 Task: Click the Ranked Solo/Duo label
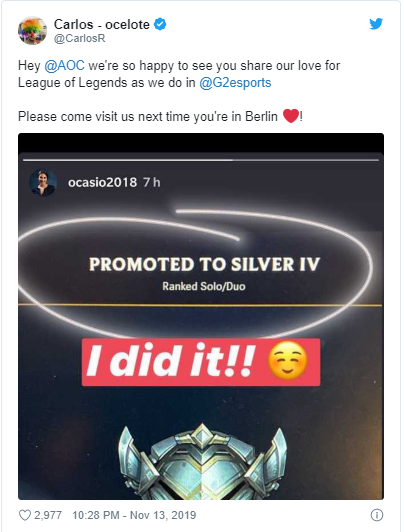coord(204,286)
